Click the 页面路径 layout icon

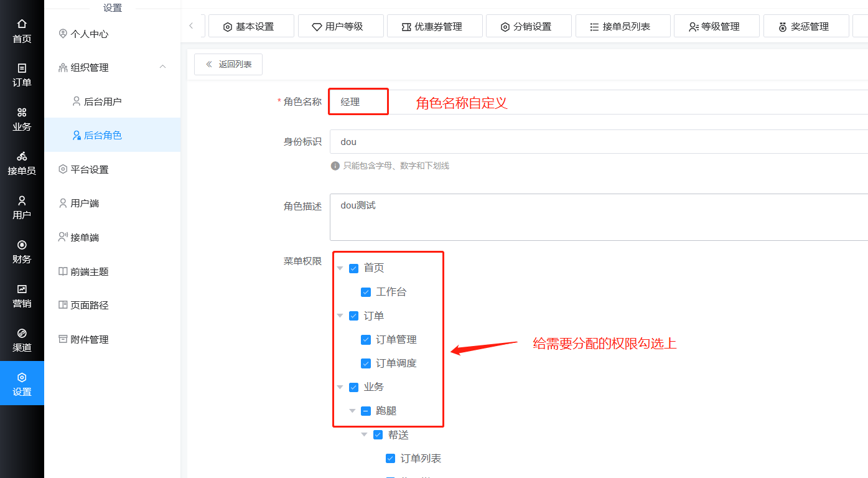tap(63, 305)
